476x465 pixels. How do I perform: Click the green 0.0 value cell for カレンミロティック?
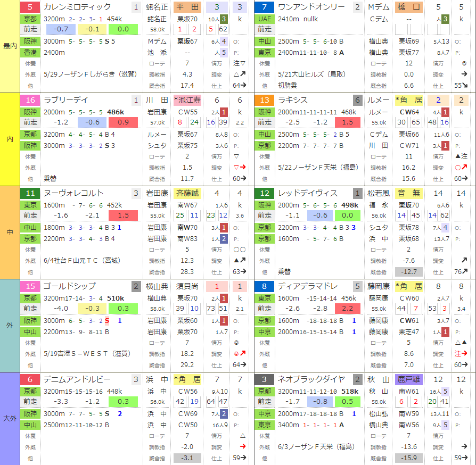[x=123, y=29]
